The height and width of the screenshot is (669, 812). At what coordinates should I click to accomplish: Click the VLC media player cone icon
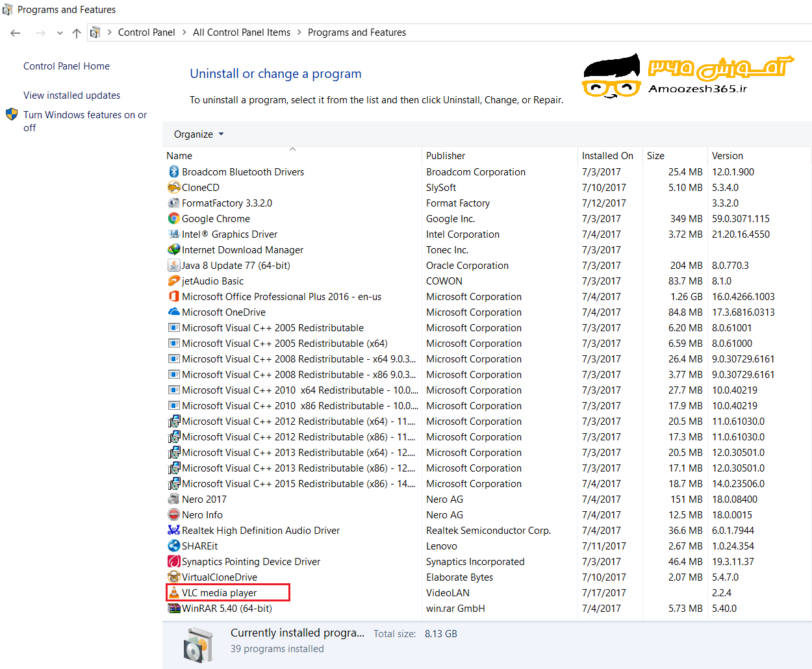coord(173,592)
